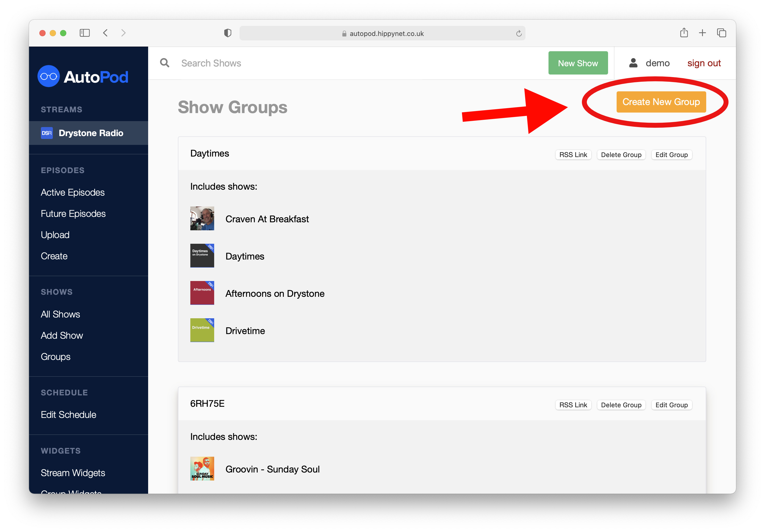Reload the page with the refresh icon

coord(518,33)
